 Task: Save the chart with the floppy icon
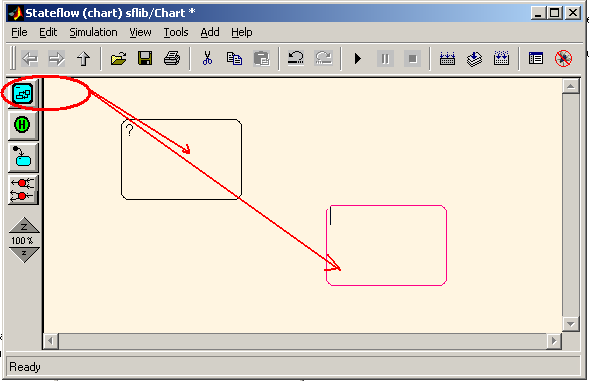(145, 59)
